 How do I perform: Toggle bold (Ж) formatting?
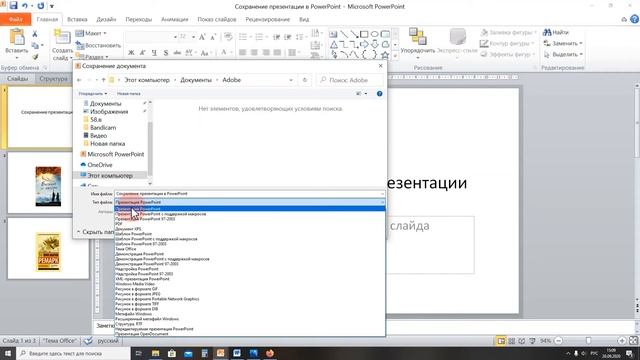[131, 53]
